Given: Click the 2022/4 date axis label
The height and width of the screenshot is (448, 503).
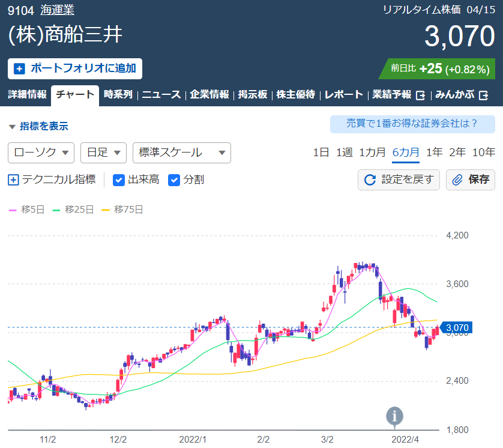Looking at the screenshot, I should [x=405, y=440].
